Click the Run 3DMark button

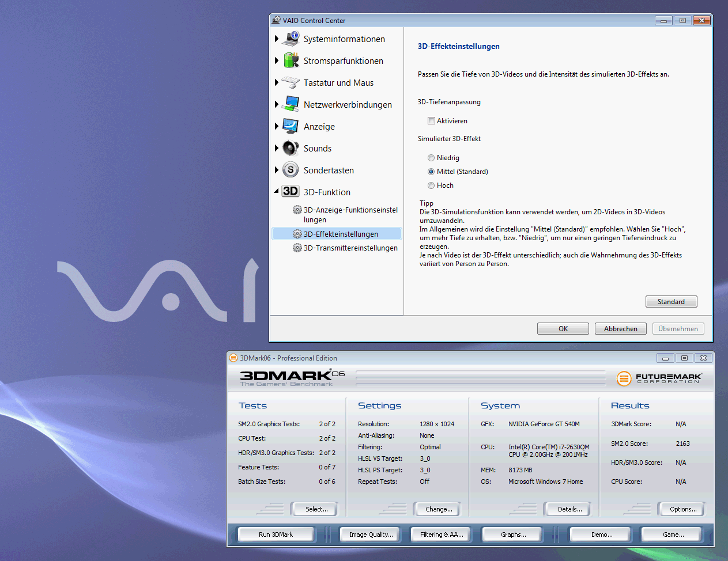276,535
